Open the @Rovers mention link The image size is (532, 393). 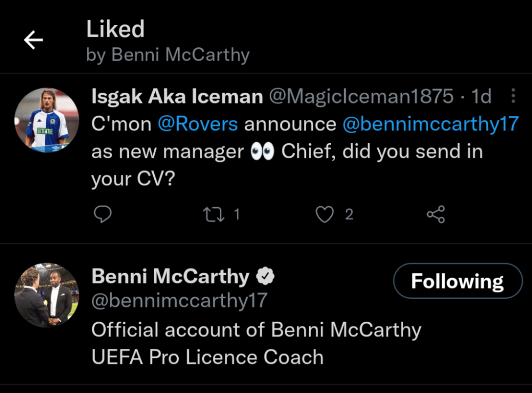198,124
